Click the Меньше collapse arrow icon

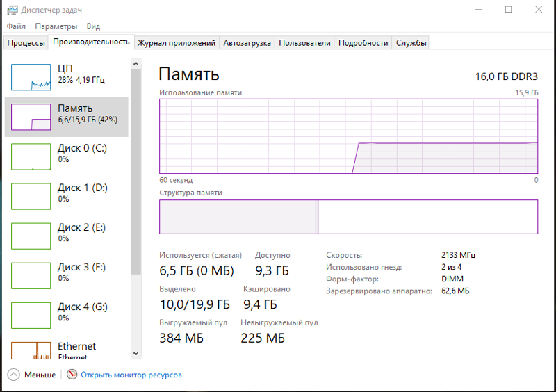(x=13, y=375)
